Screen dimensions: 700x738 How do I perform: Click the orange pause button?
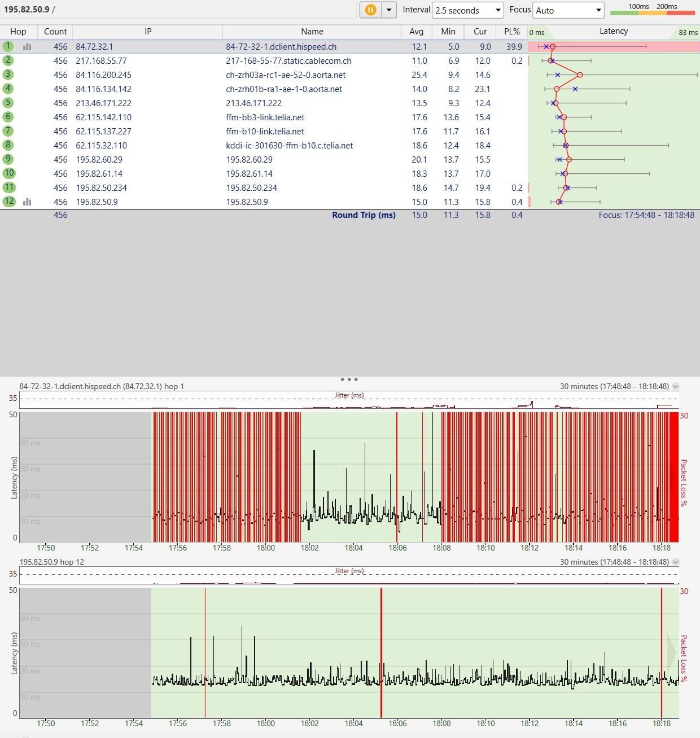coord(370,10)
